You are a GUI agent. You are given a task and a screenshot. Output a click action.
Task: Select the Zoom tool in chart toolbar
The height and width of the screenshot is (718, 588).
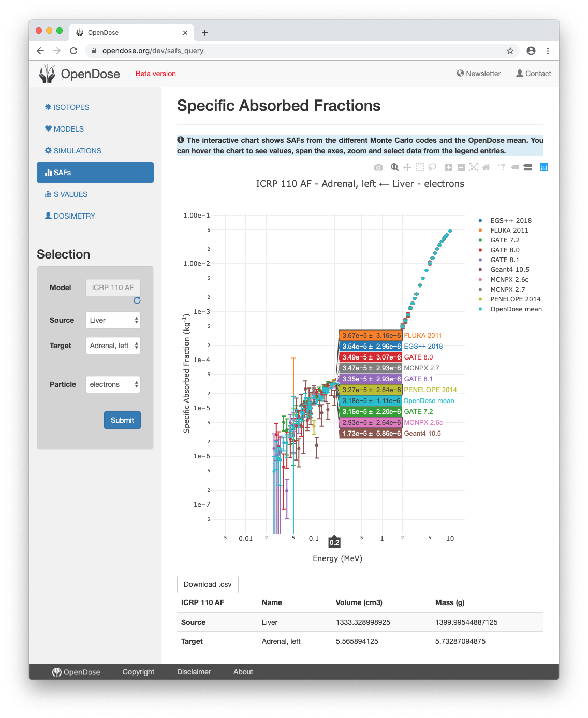pos(395,167)
